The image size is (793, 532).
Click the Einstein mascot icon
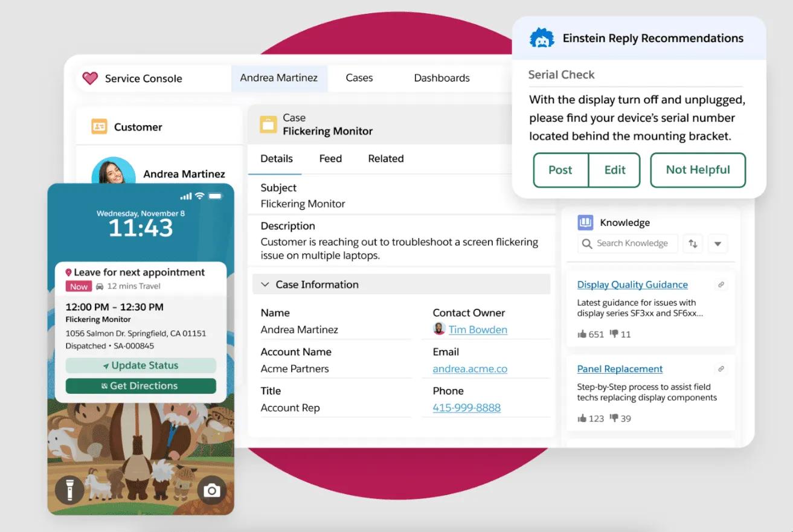[542, 38]
